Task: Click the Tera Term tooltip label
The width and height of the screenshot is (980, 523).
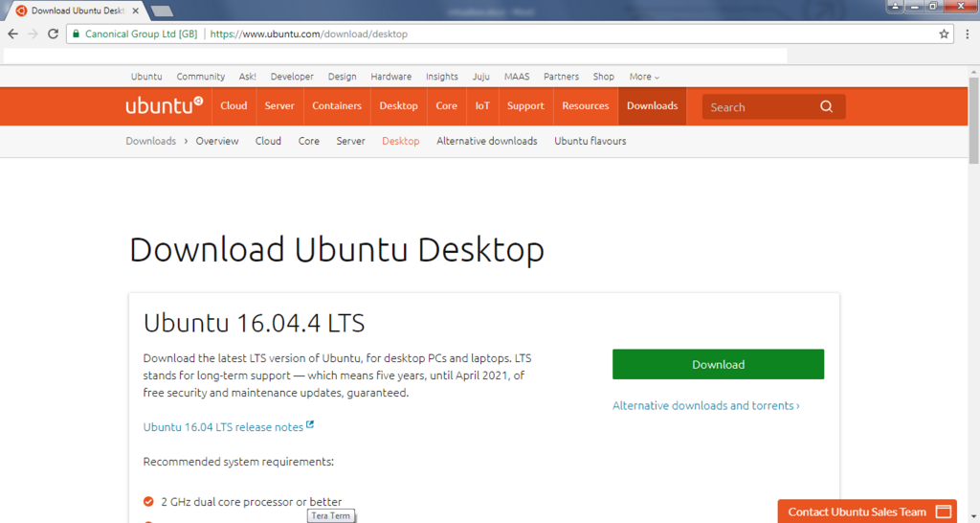Action: (x=330, y=515)
